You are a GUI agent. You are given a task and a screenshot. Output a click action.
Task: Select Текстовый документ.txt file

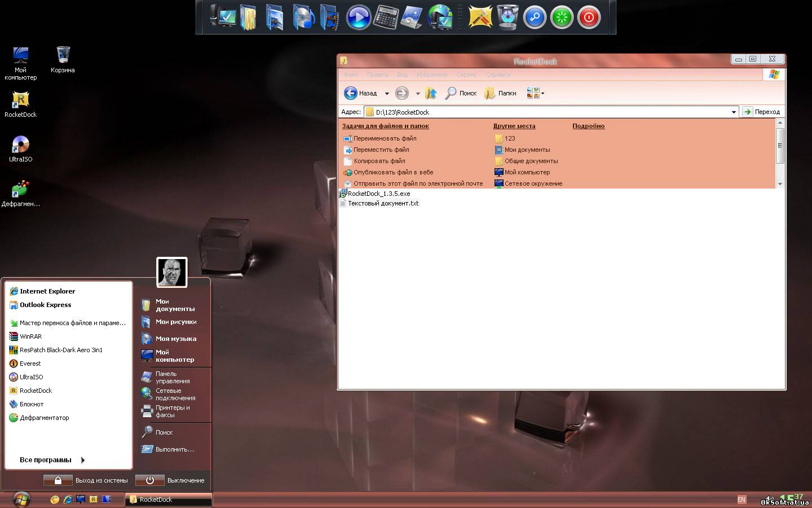(x=379, y=203)
